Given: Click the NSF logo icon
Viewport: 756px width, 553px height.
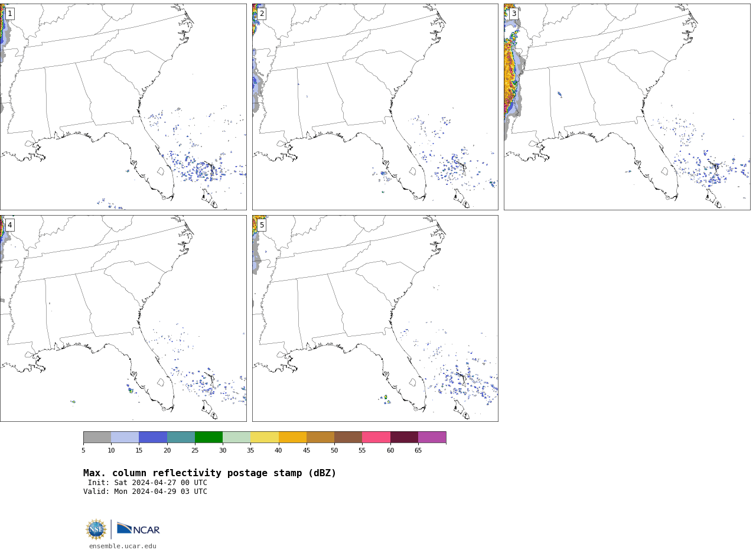Looking at the screenshot, I should point(96,529).
